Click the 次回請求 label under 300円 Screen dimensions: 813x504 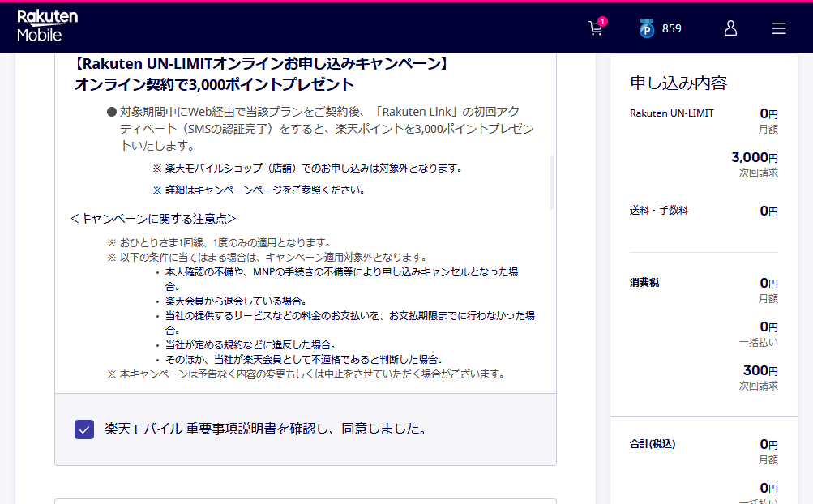click(759, 386)
